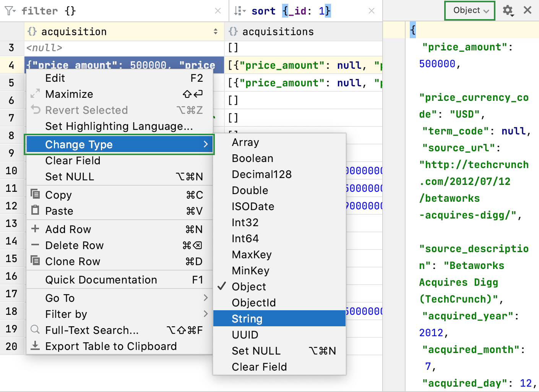Viewport: 539px width, 392px height.
Task: Click the minus icon next to Delete Row
Action: click(35, 245)
